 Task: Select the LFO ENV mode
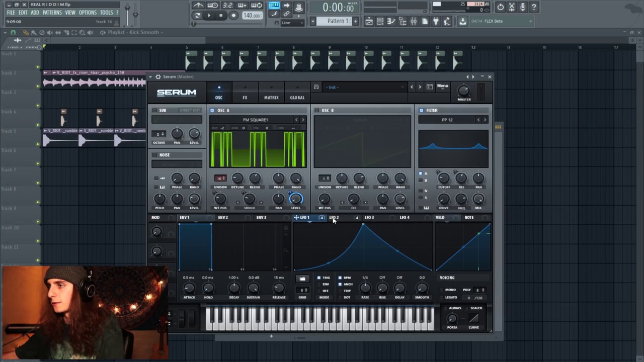tap(319, 284)
